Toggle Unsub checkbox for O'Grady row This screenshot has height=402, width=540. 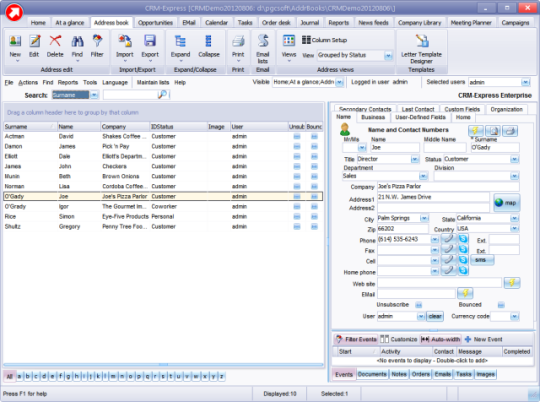297,207
